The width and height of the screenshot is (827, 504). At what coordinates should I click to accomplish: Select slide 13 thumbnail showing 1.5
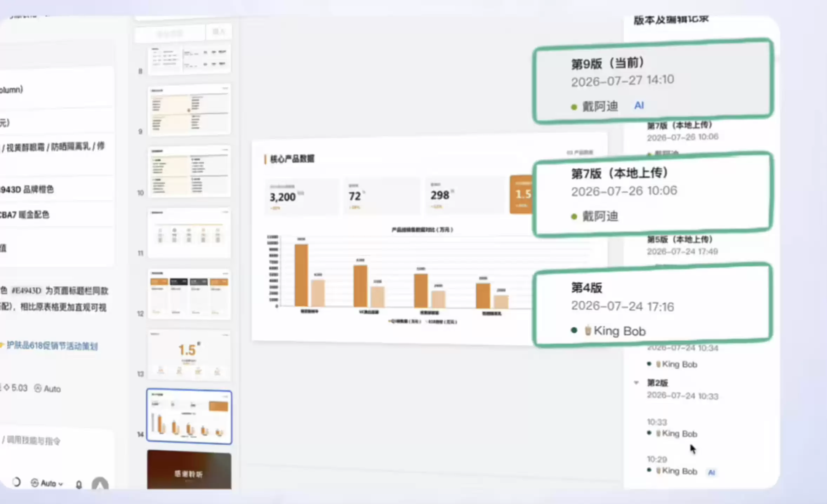[x=189, y=355]
